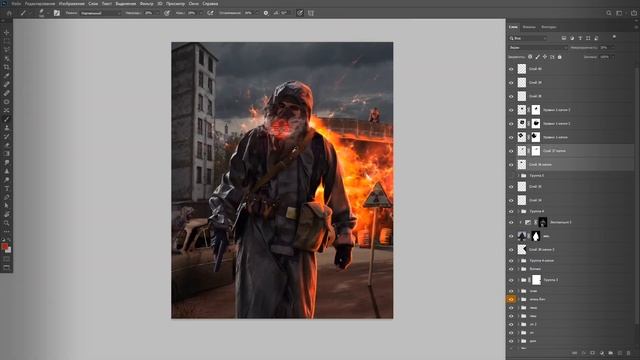Click the foreground red color swatch
The height and width of the screenshot is (360, 640).
4,246
